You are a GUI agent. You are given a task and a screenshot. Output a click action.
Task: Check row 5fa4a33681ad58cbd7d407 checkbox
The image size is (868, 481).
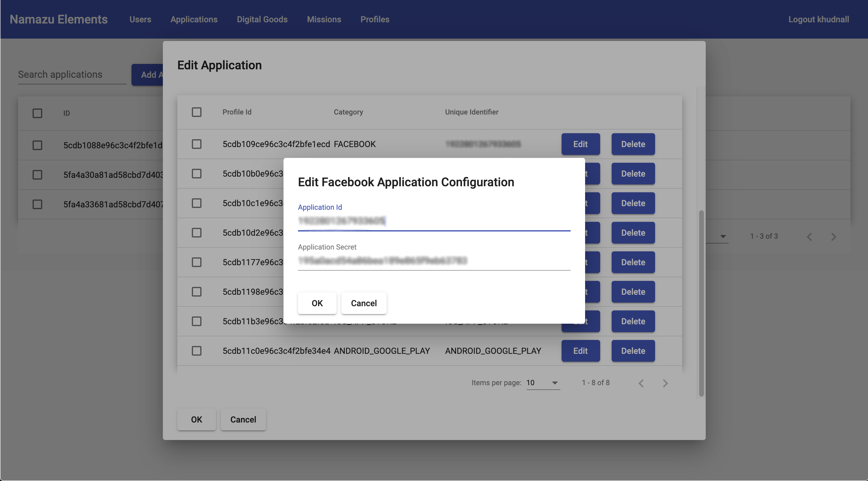(37, 204)
